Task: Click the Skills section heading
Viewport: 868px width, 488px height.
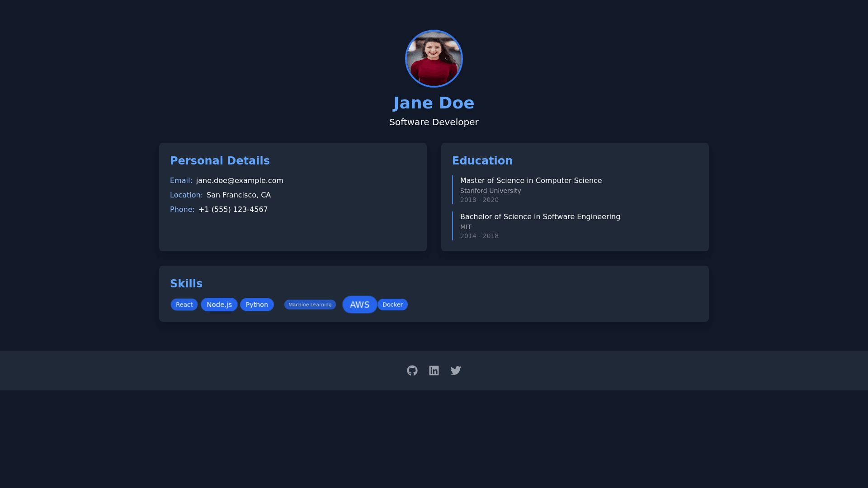Action: click(x=186, y=284)
